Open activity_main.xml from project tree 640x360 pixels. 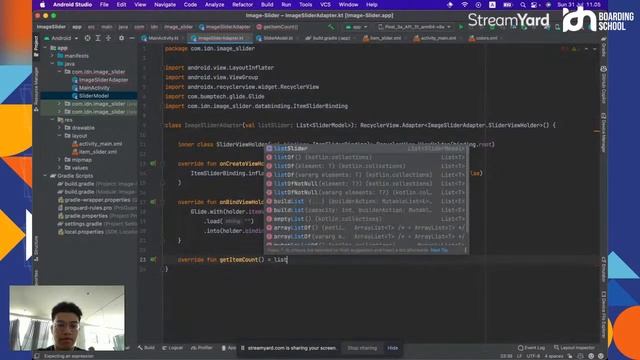[100, 144]
